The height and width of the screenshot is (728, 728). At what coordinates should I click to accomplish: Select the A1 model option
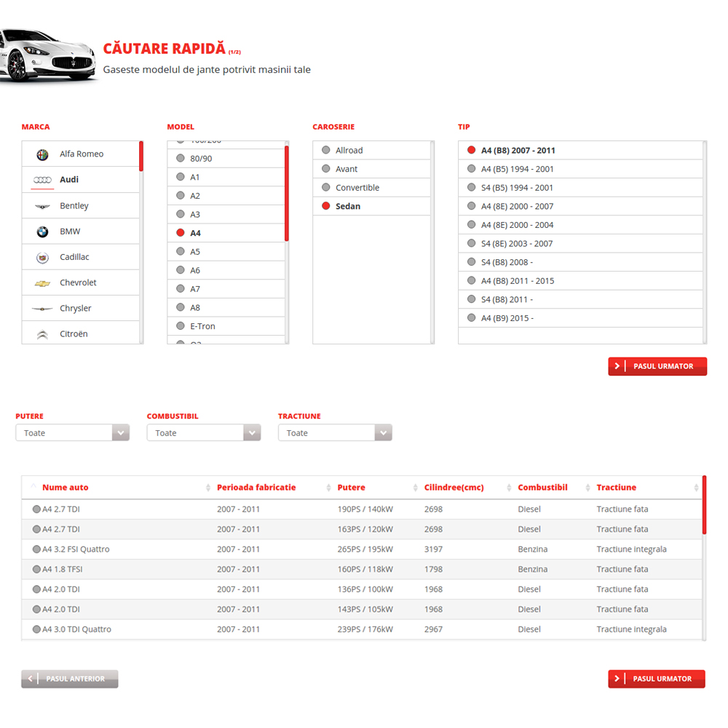pyautogui.click(x=226, y=177)
